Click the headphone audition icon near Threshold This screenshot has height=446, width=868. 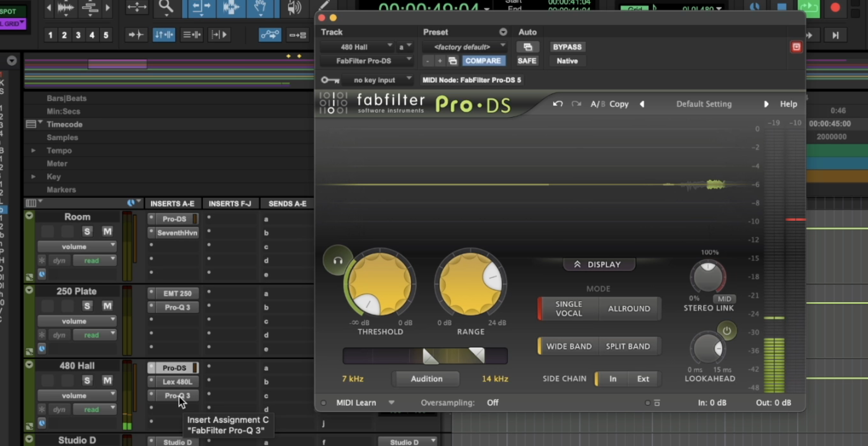coord(338,261)
